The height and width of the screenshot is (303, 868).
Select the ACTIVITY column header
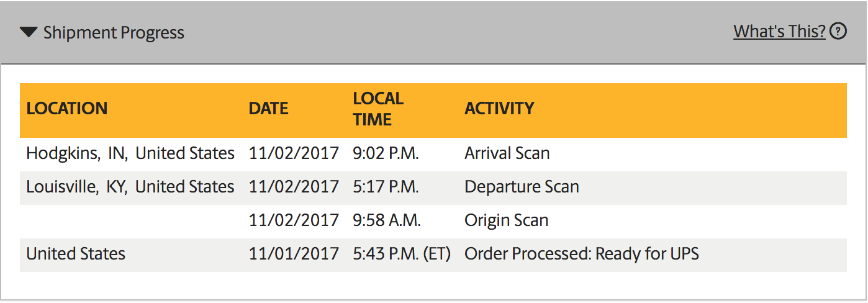(x=499, y=108)
